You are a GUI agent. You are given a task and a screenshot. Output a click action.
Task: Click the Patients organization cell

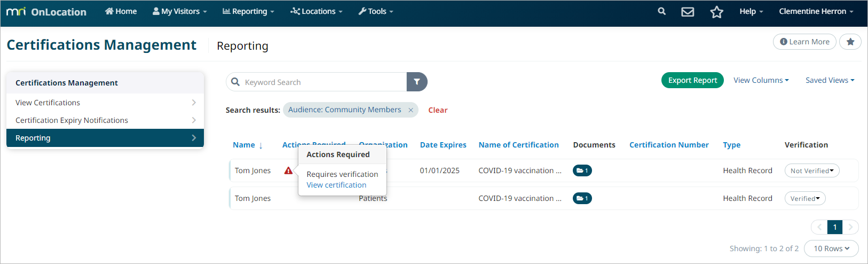tap(373, 199)
